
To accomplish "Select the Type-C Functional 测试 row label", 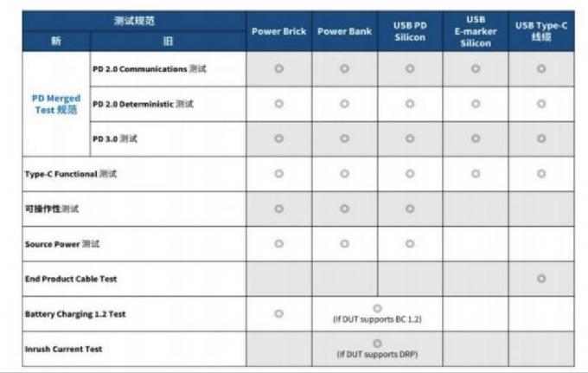I will pos(70,174).
